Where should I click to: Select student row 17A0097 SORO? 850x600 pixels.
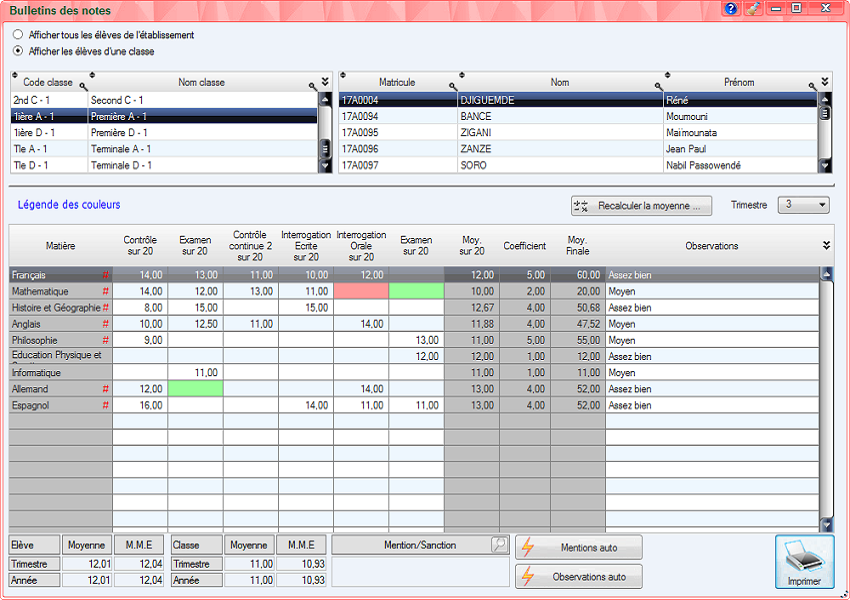pyautogui.click(x=578, y=165)
